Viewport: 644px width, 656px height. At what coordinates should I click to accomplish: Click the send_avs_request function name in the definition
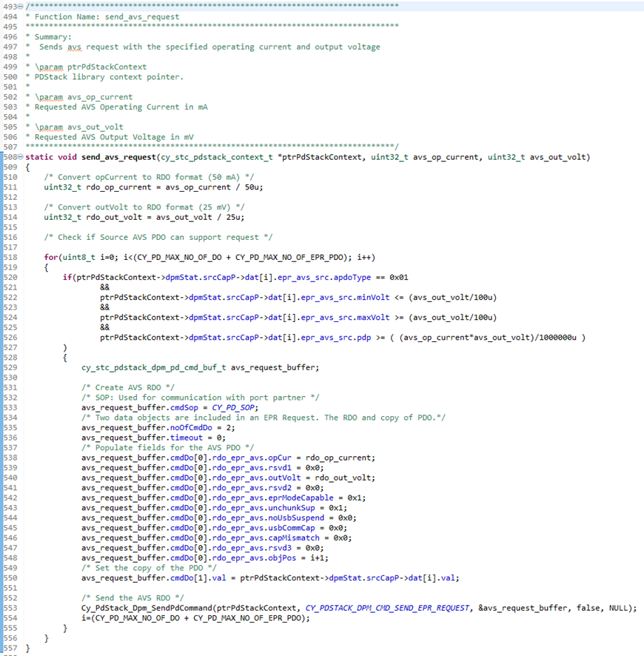coord(118,157)
